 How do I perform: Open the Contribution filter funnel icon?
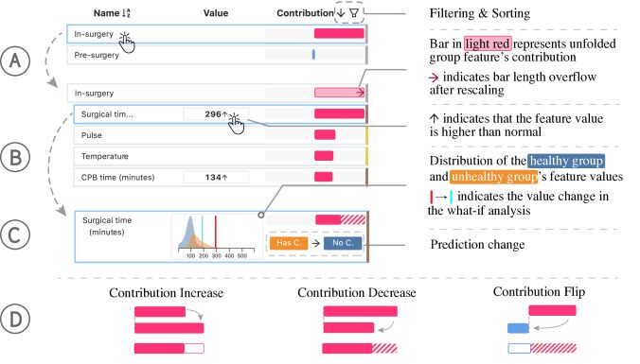click(354, 13)
